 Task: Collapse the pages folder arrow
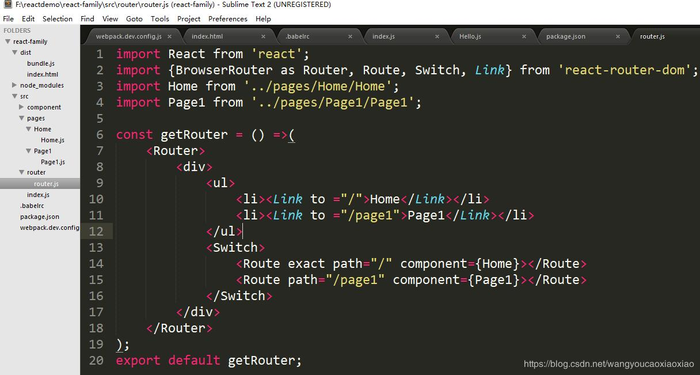click(21, 118)
